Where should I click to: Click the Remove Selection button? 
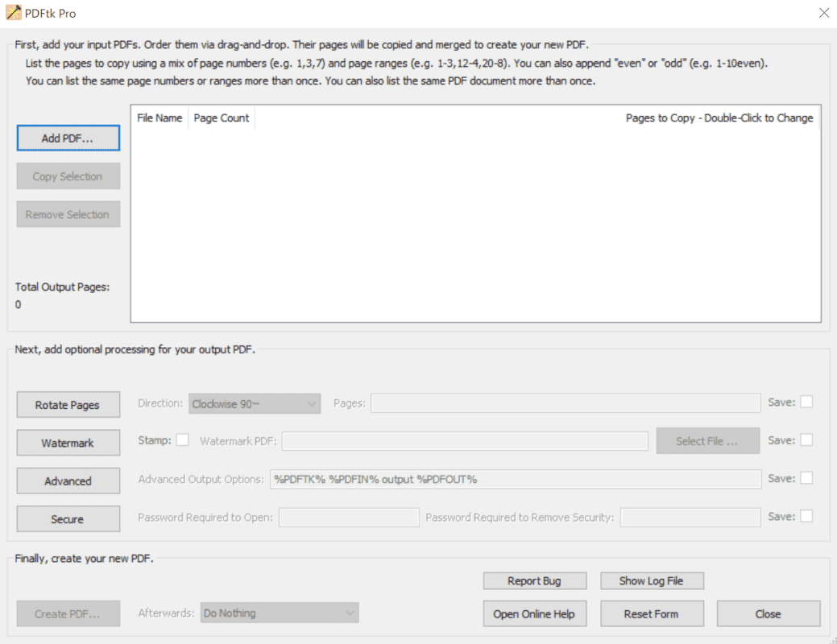(x=68, y=214)
